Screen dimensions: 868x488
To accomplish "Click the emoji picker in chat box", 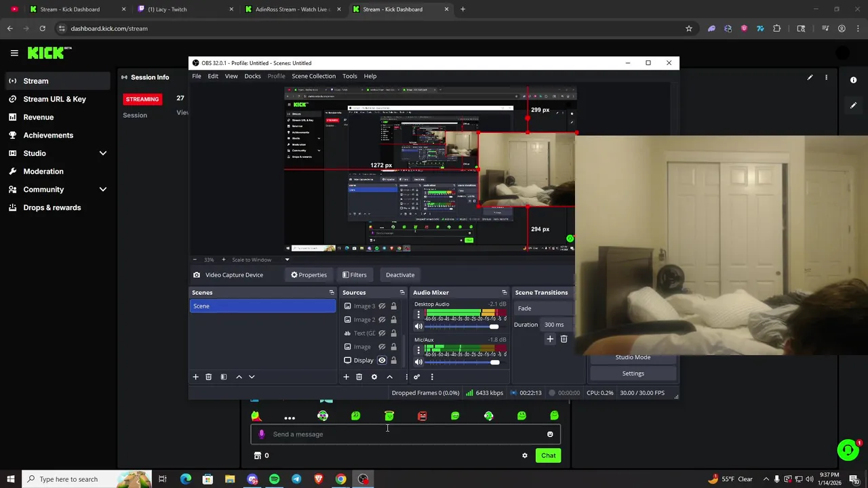I will 550,434.
